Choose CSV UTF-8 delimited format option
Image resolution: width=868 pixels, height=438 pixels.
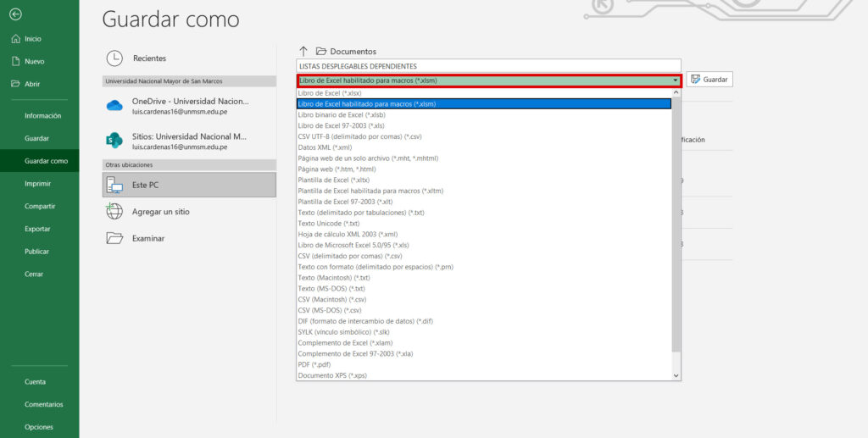pyautogui.click(x=359, y=136)
